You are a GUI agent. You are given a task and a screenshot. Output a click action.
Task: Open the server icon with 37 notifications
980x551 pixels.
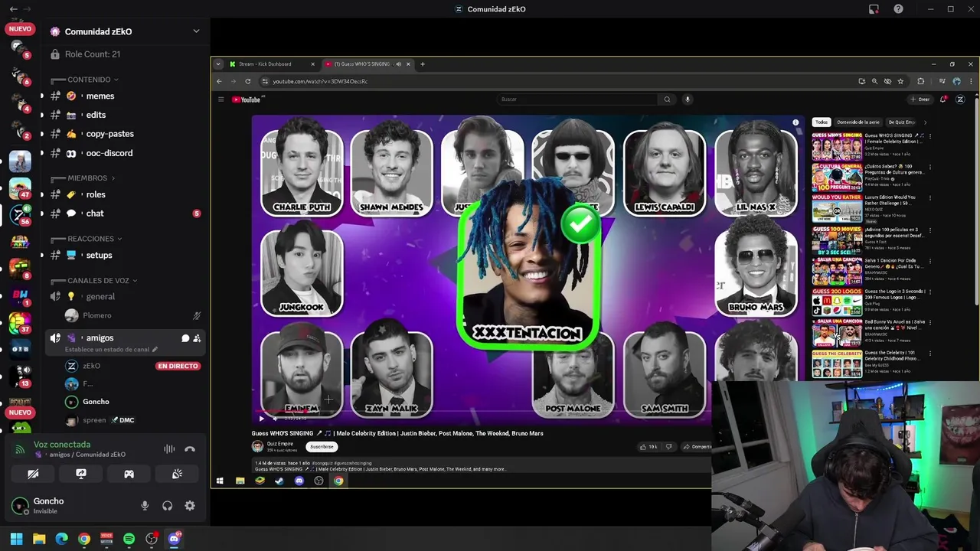tap(20, 323)
